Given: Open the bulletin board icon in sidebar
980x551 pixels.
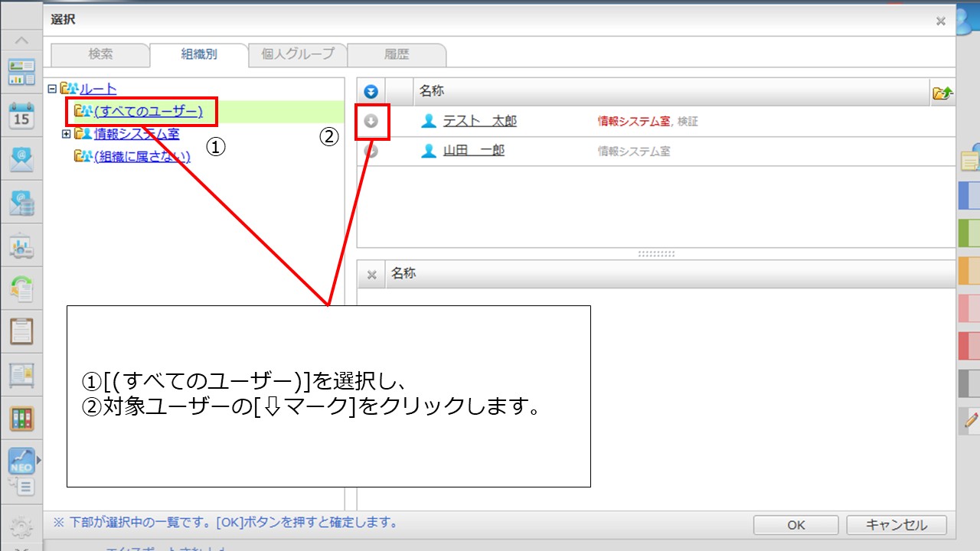Looking at the screenshot, I should pos(21,376).
